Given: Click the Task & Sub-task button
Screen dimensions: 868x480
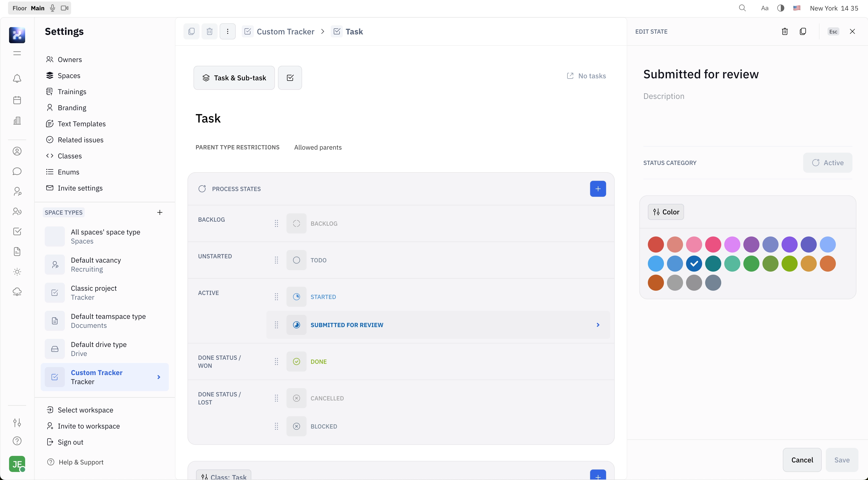Looking at the screenshot, I should pyautogui.click(x=234, y=78).
